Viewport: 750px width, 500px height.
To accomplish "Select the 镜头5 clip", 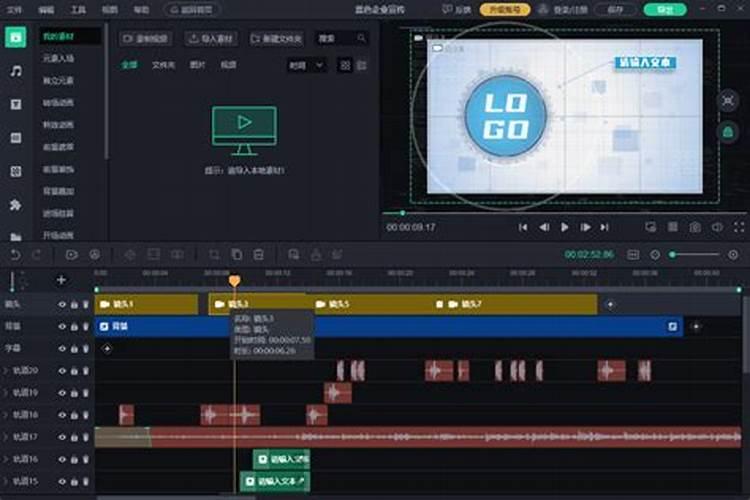I will pos(371,304).
